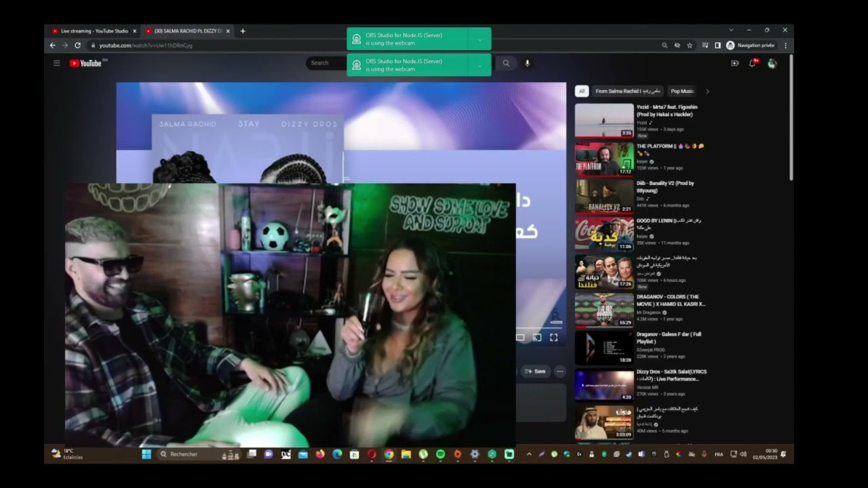Change the FRA keyboard language indicator

click(719, 454)
